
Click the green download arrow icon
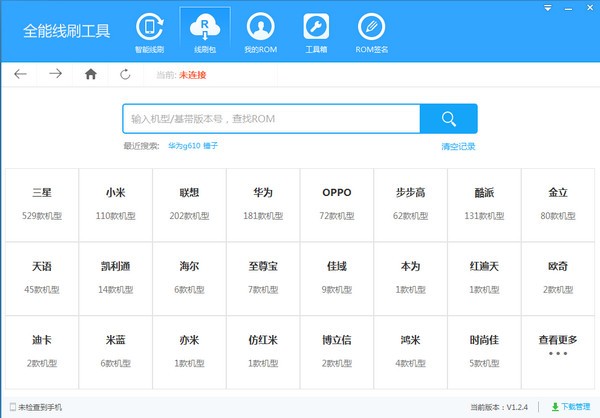555,407
